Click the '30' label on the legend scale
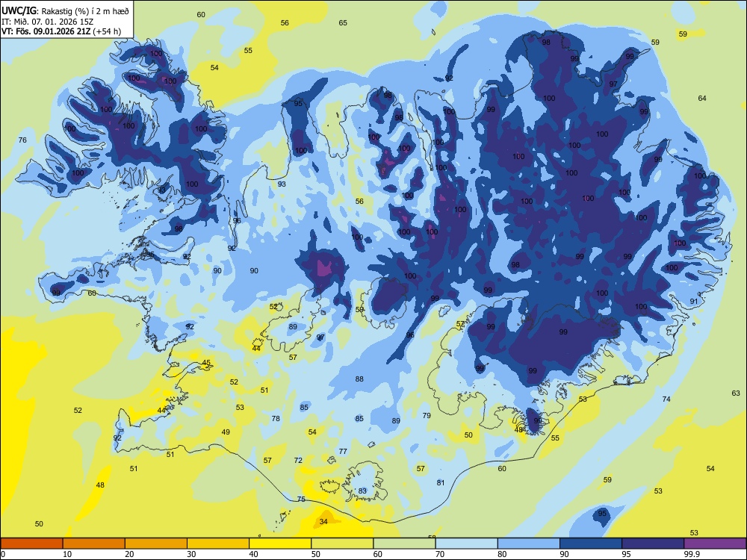The width and height of the screenshot is (747, 560). [191, 554]
